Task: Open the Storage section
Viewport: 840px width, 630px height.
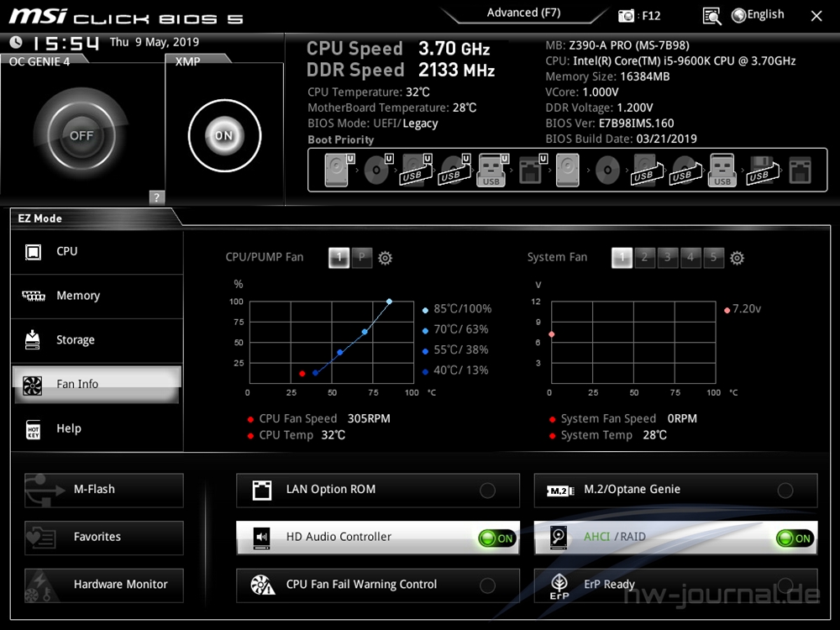Action: [97, 341]
